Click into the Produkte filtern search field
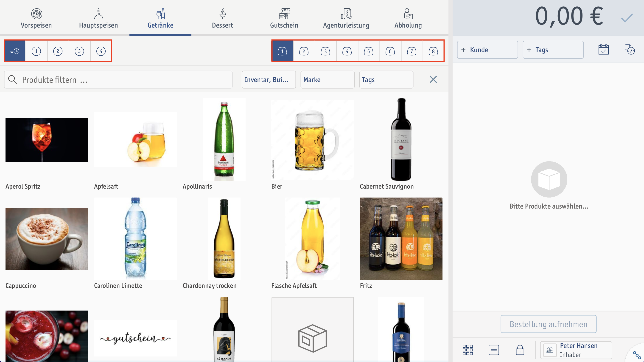 click(118, 79)
